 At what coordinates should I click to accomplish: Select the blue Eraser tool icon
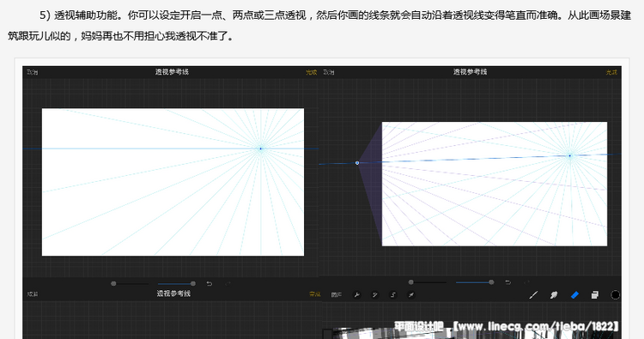tap(574, 294)
